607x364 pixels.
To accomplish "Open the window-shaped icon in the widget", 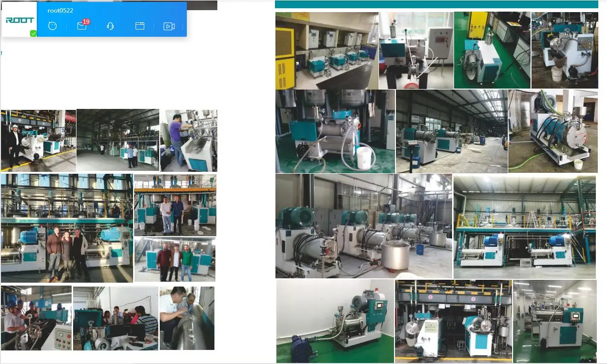I will pos(140,26).
